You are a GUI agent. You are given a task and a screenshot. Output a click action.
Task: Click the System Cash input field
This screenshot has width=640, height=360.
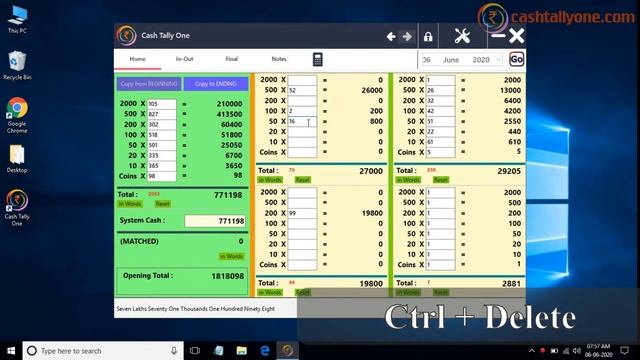pos(215,221)
